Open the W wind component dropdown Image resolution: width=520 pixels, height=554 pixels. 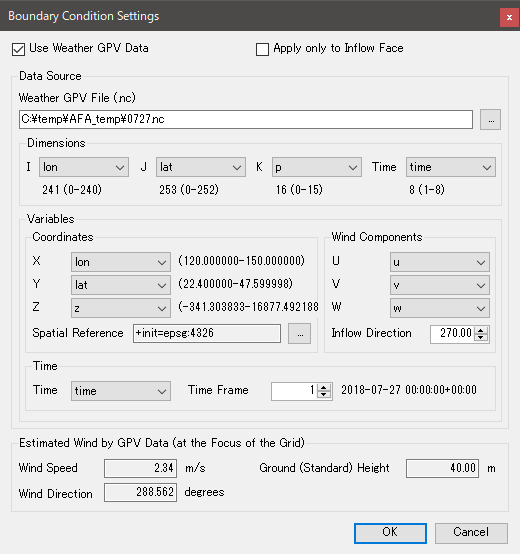(439, 308)
